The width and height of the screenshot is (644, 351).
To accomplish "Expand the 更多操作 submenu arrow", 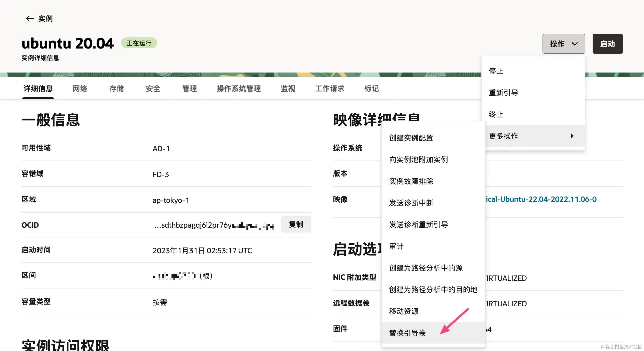I will (572, 136).
